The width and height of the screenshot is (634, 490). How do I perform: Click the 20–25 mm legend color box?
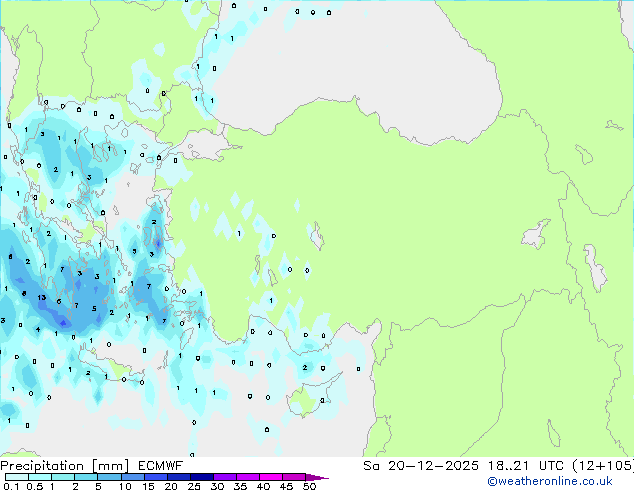(x=178, y=477)
